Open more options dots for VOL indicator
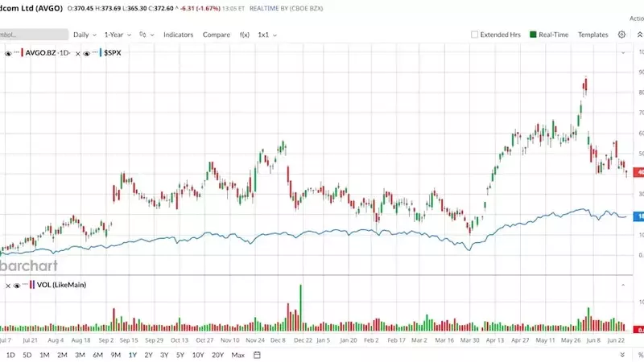 (x=25, y=284)
